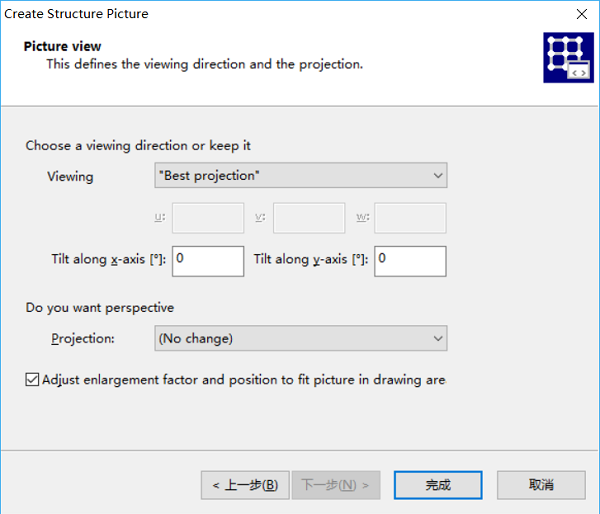600x514 pixels.
Task: Click the Projection dropdown arrow chevron
Action: coord(438,339)
